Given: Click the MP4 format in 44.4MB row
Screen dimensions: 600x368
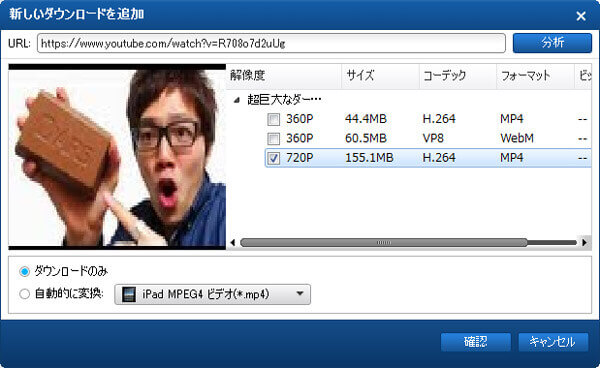Looking at the screenshot, I should coord(511,119).
